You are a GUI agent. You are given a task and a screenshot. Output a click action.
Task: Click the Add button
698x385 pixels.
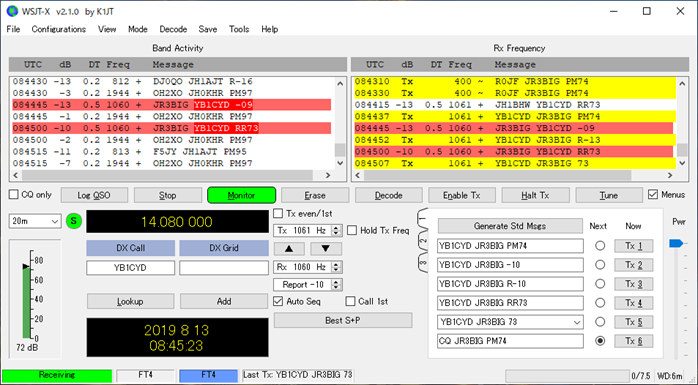coord(224,301)
